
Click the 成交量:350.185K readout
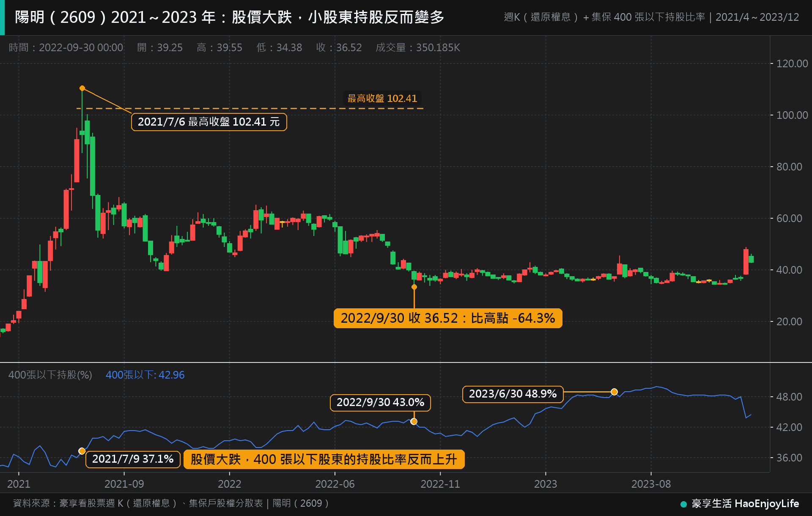[418, 47]
